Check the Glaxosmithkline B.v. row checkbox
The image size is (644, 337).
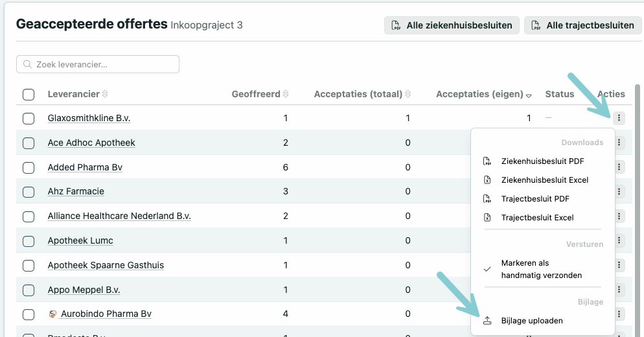29,119
